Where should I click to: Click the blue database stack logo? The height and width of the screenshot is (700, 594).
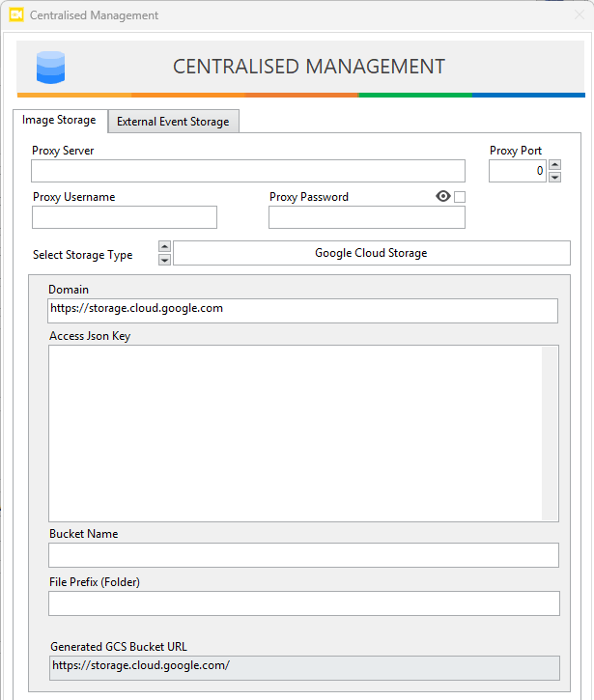coord(50,67)
